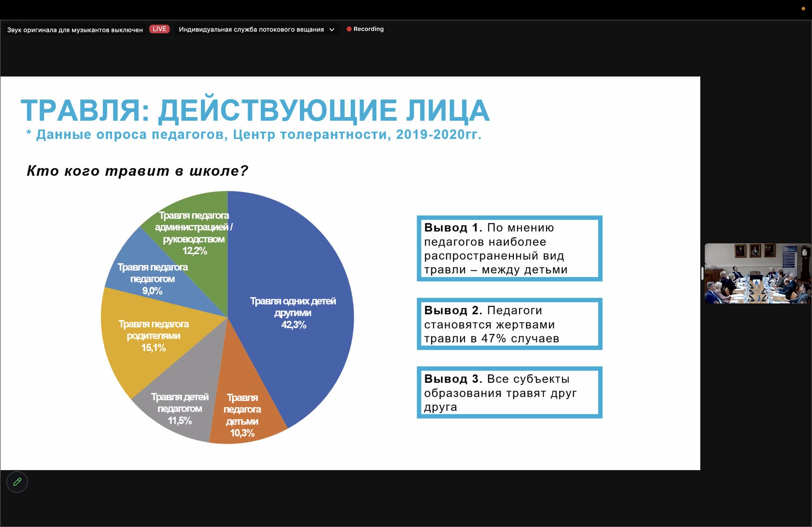The height and width of the screenshot is (527, 812).
Task: Select the meeting room video thumbnail
Action: (758, 273)
